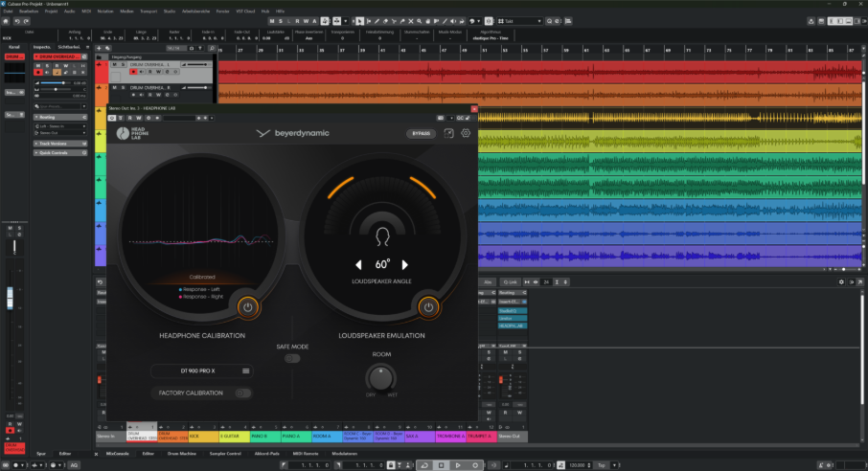Switch to the Drum Machine tab
868x471 pixels.
182,454
